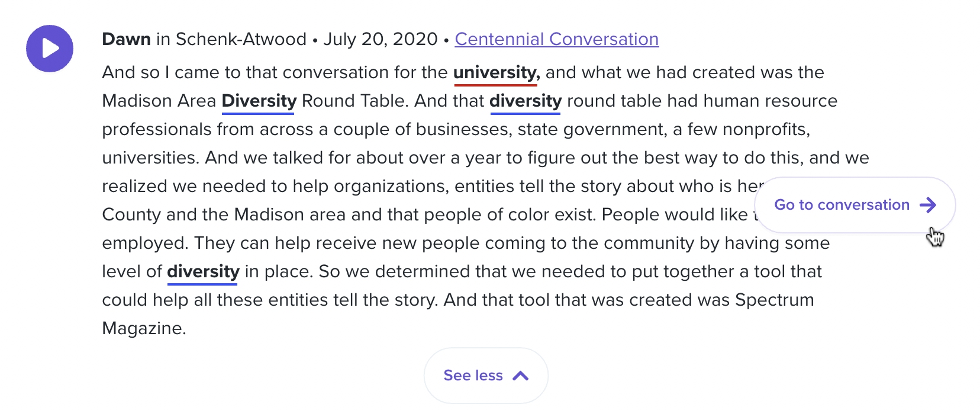Click diversity in the phrase level of diversity
This screenshot has width=980, height=410.
pos(203,272)
